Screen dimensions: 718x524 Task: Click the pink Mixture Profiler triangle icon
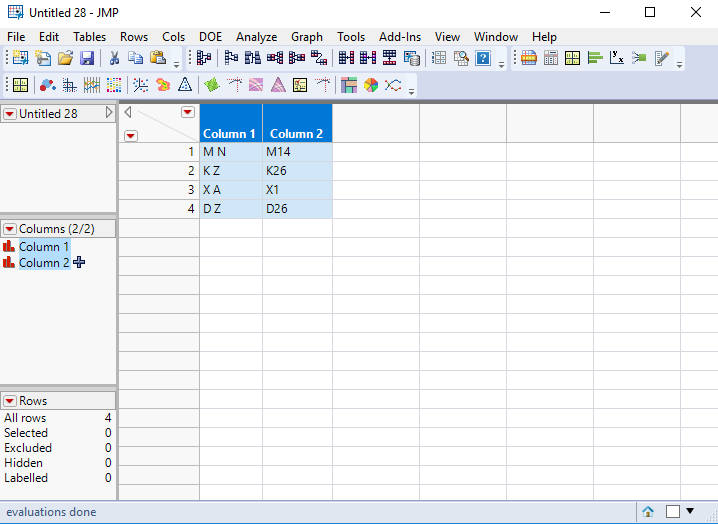pyautogui.click(x=278, y=85)
